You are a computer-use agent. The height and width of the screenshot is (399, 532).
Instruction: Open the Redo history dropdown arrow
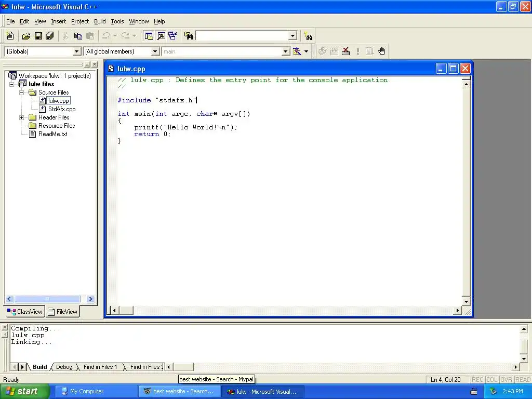134,36
